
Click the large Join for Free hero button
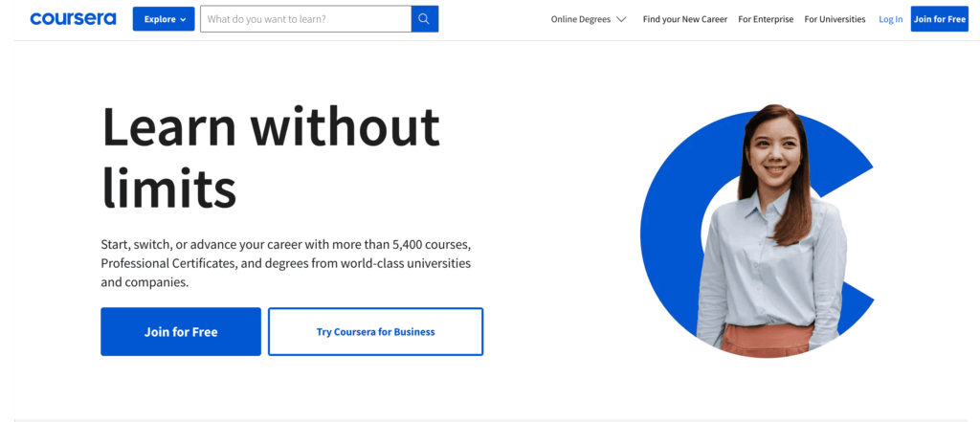coord(181,331)
